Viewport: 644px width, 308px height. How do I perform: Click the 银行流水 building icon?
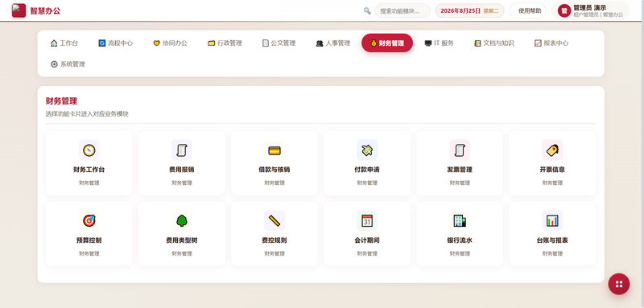coord(460,220)
